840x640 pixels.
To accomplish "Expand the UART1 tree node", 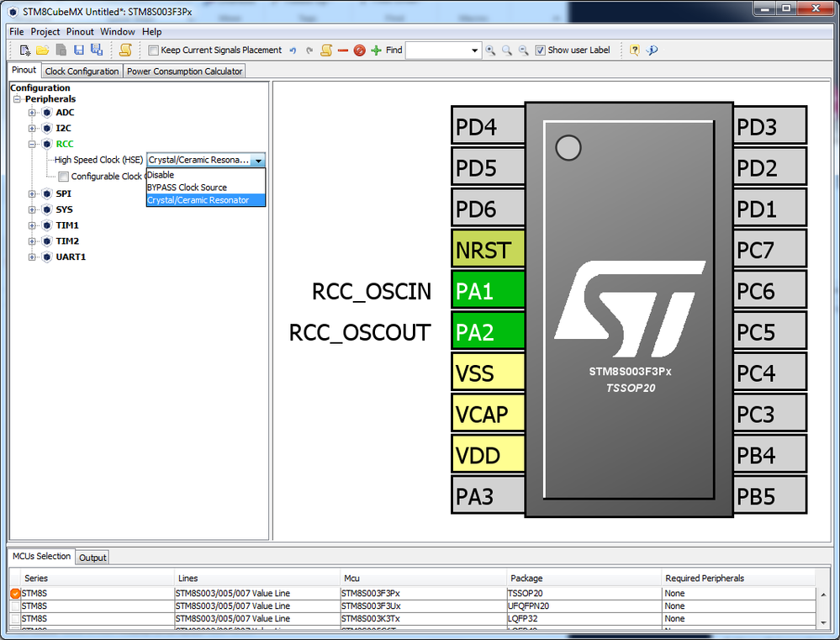I will [32, 257].
